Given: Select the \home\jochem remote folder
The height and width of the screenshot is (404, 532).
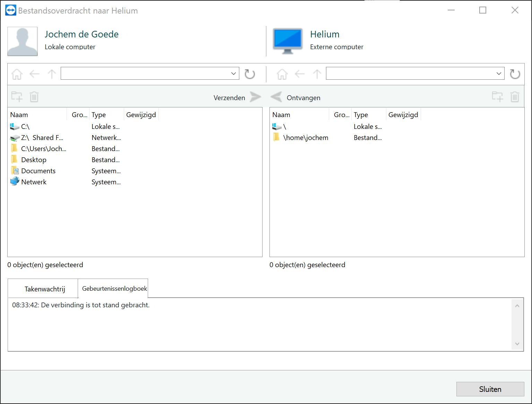Looking at the screenshot, I should click(305, 138).
